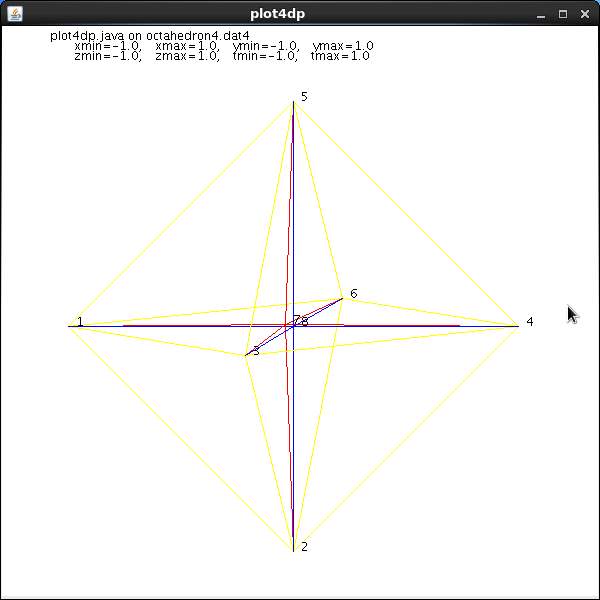Click the 'xmin=-1.0,' value text
The height and width of the screenshot is (600, 600).
click(x=108, y=46)
